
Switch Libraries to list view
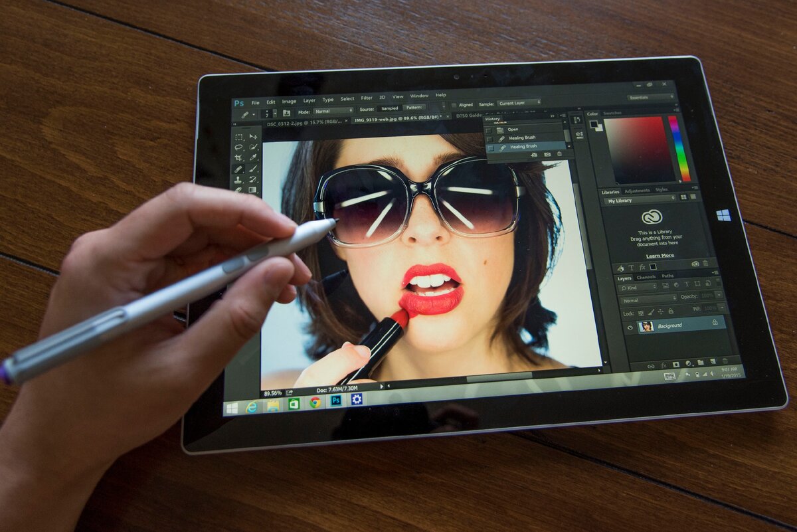(693, 197)
